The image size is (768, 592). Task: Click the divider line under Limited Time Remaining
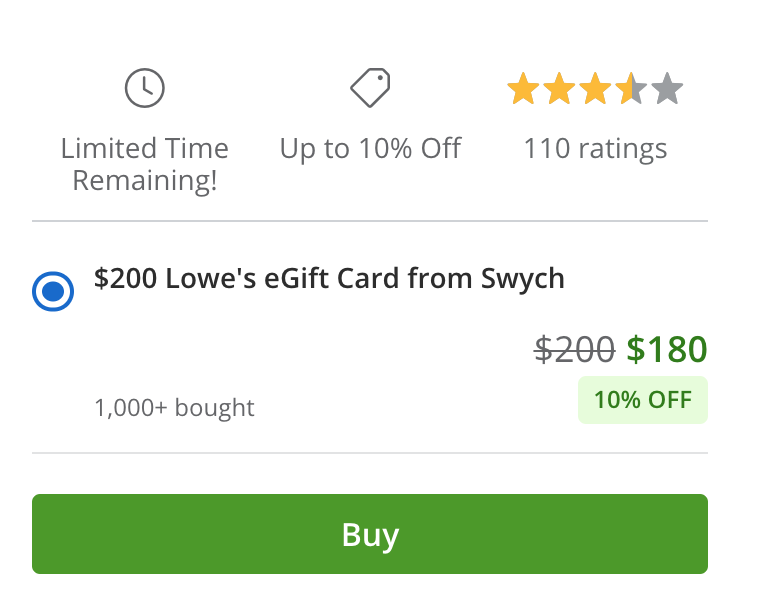pos(370,221)
